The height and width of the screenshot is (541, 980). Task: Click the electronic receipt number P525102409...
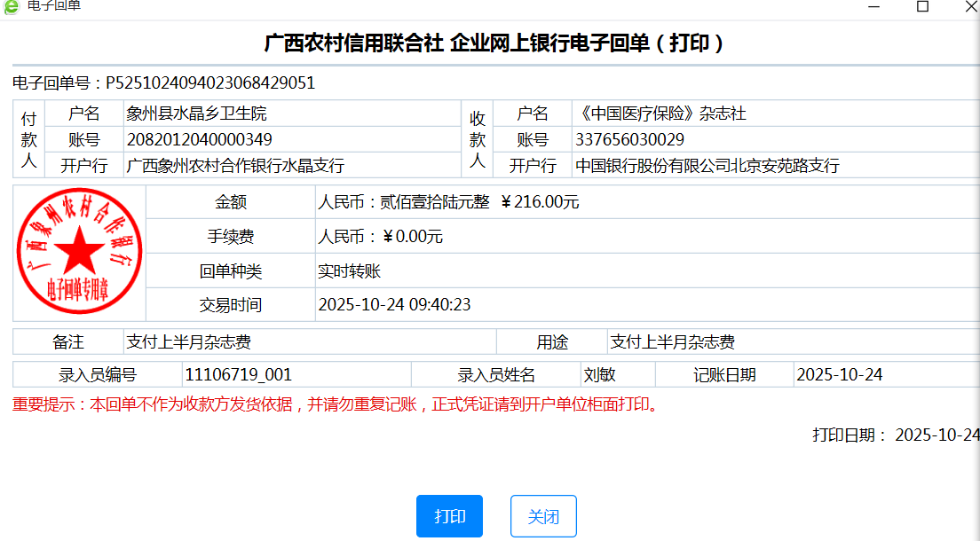pyautogui.click(x=210, y=83)
